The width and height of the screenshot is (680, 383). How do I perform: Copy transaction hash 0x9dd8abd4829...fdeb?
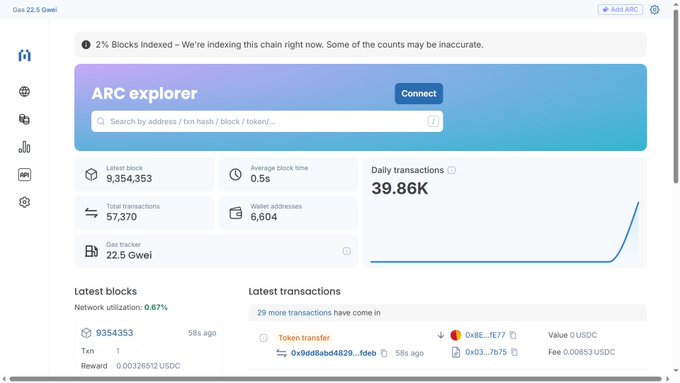(384, 353)
